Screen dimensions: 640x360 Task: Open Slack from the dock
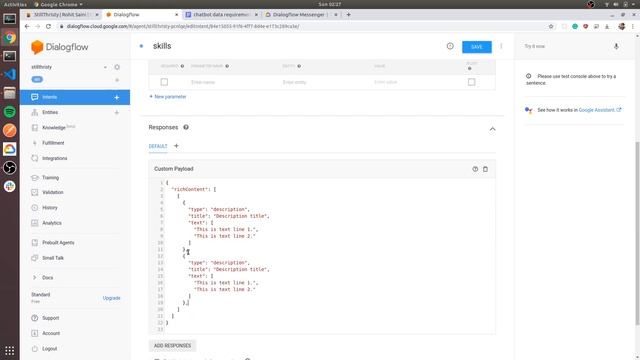(9, 187)
